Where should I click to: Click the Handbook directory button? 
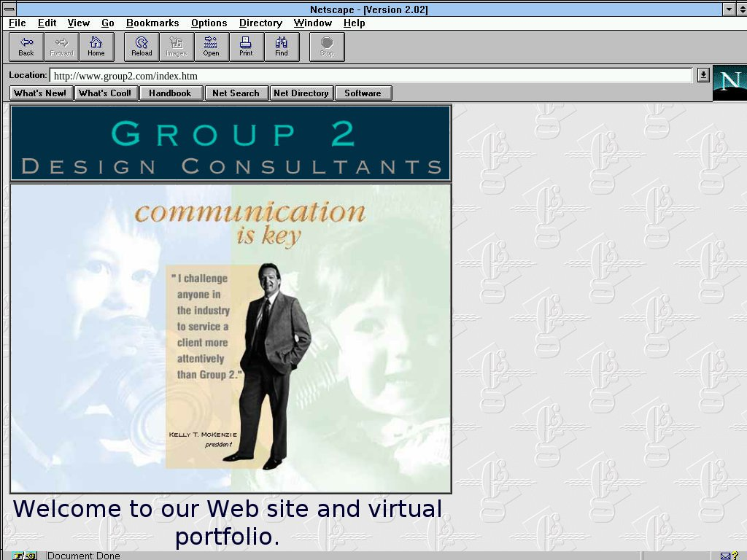tap(170, 93)
